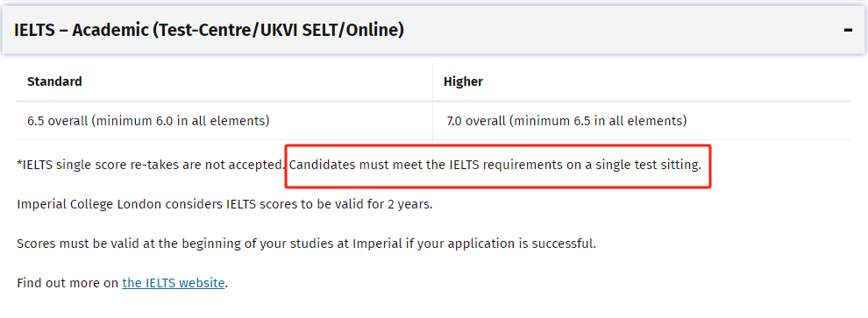Click the asterisk before IELTS single score
Viewport: 868px width, 318px height.
pyautogui.click(x=19, y=163)
